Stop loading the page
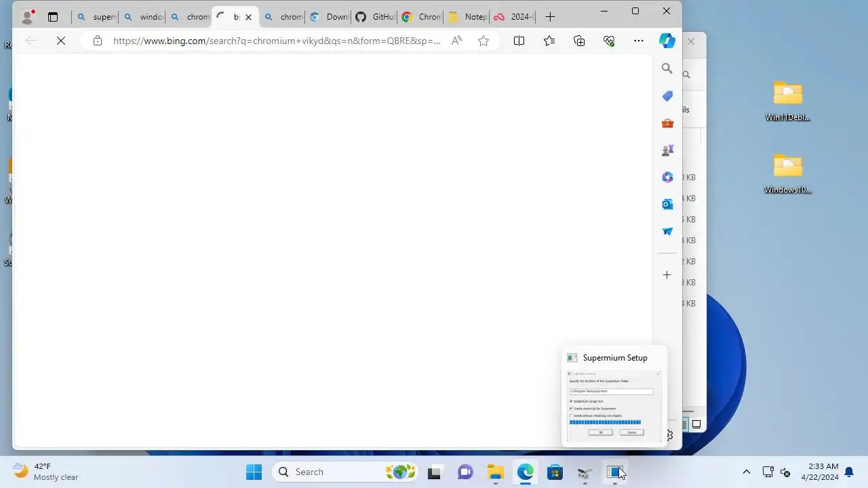This screenshot has width=868, height=488. click(60, 41)
